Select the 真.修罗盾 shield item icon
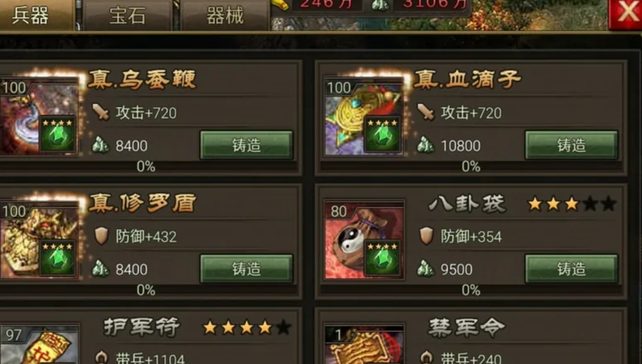The image size is (642, 364). pyautogui.click(x=39, y=240)
